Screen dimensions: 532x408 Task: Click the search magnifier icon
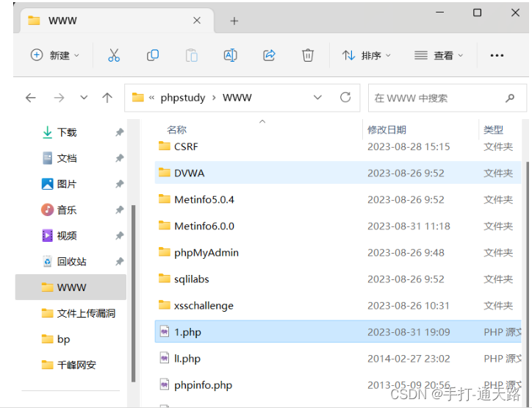(x=510, y=98)
